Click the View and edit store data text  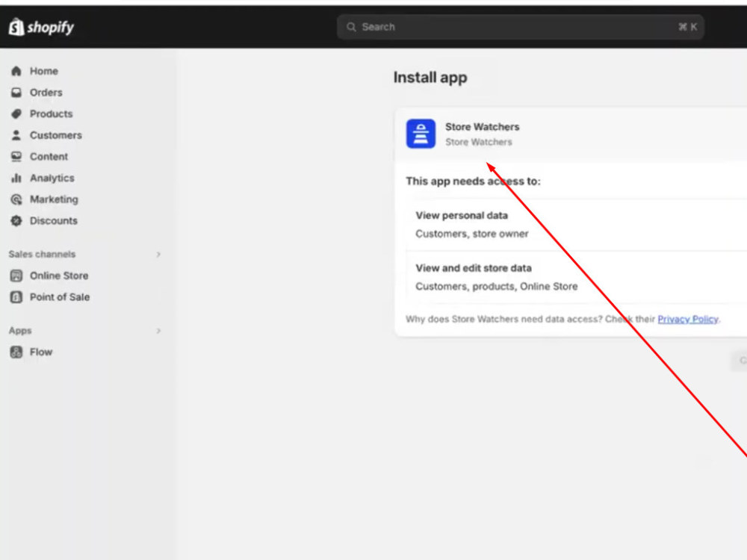pyautogui.click(x=474, y=268)
